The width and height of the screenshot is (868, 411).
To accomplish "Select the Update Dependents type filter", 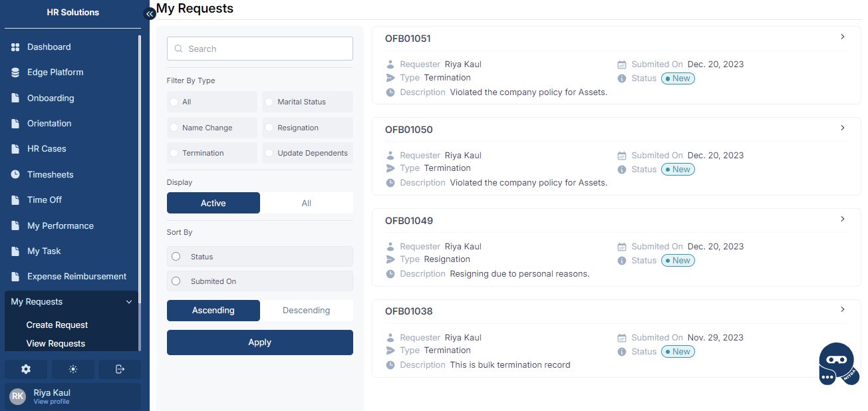I will [307, 153].
